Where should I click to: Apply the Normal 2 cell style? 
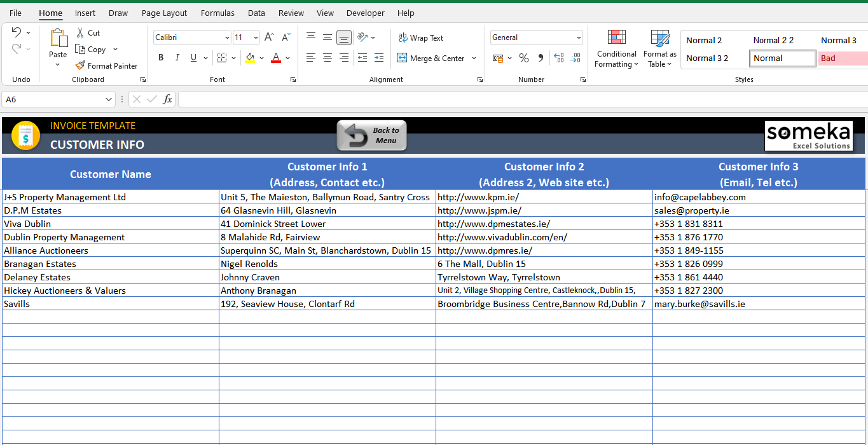point(714,40)
